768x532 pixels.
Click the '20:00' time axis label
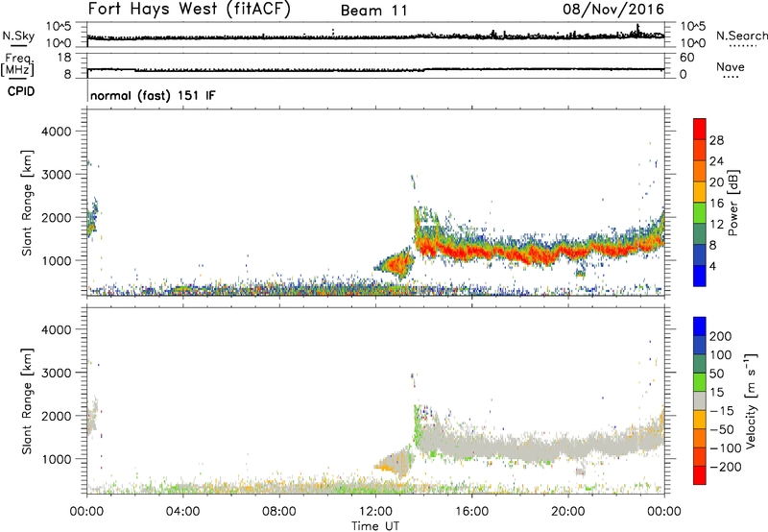point(567,512)
